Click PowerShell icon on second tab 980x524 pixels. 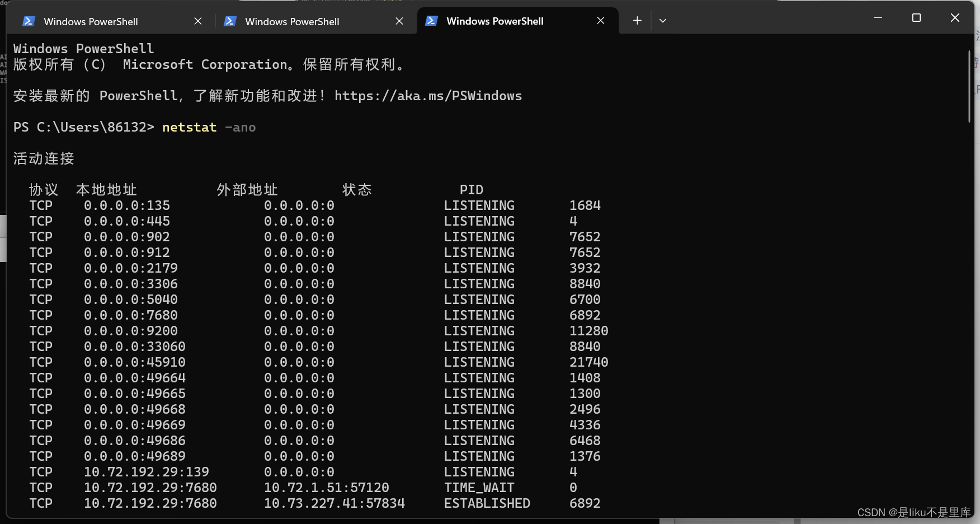[x=230, y=21]
